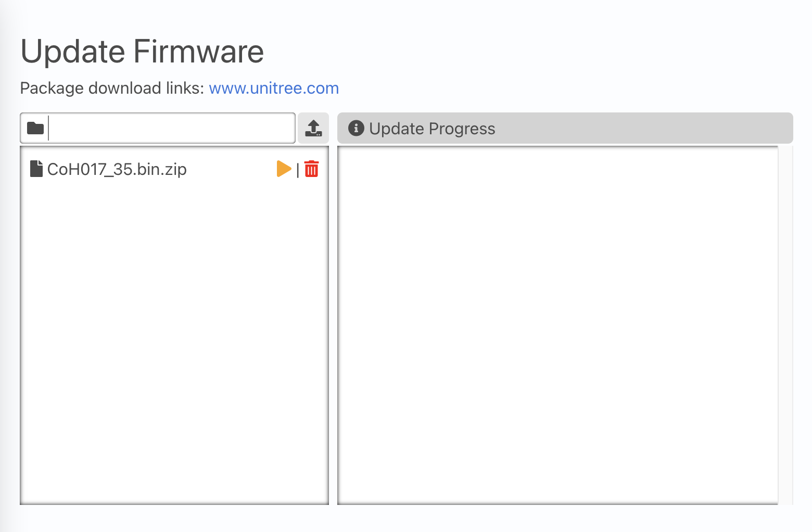This screenshot has width=812, height=532.
Task: Click the "Package download links:" label
Action: (x=112, y=88)
